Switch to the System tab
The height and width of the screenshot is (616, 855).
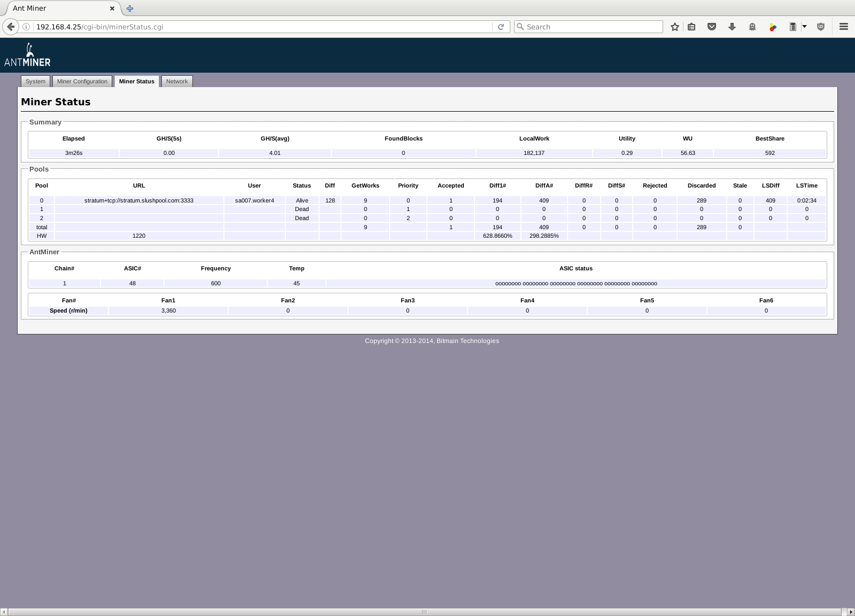(x=35, y=81)
